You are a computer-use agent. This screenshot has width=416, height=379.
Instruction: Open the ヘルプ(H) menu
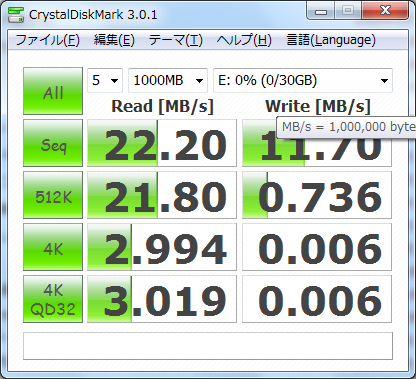[x=244, y=40]
